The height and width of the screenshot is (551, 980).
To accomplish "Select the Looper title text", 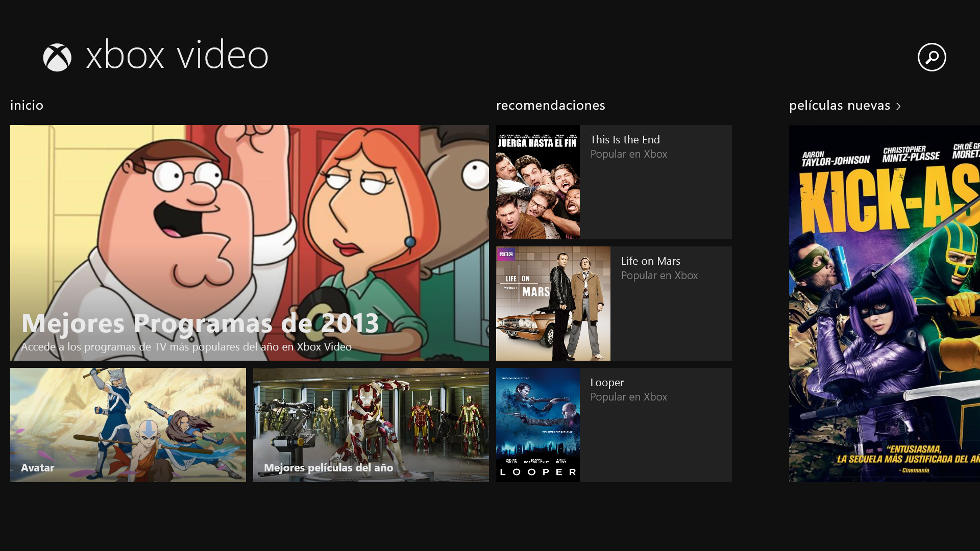I will [607, 383].
